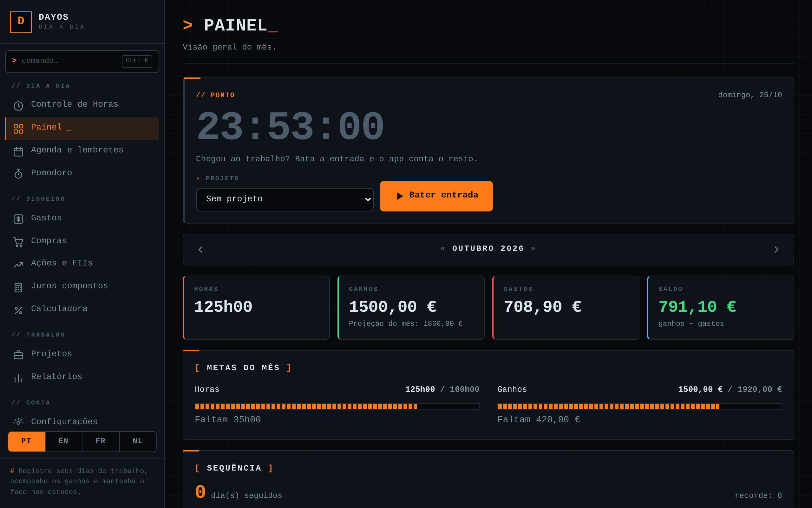Viewport: 812px width, 508px height.
Task: Click the stopwatch icon for Pomodoro
Action: click(18, 174)
